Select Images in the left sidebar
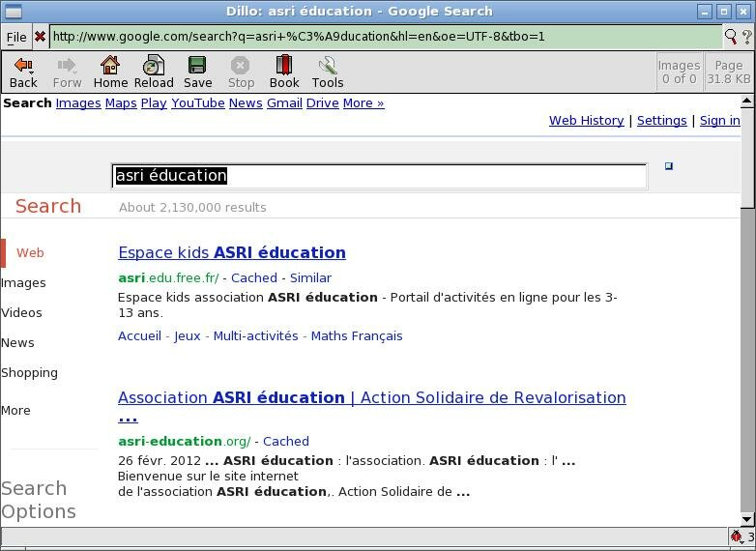The width and height of the screenshot is (756, 551). coord(23,283)
